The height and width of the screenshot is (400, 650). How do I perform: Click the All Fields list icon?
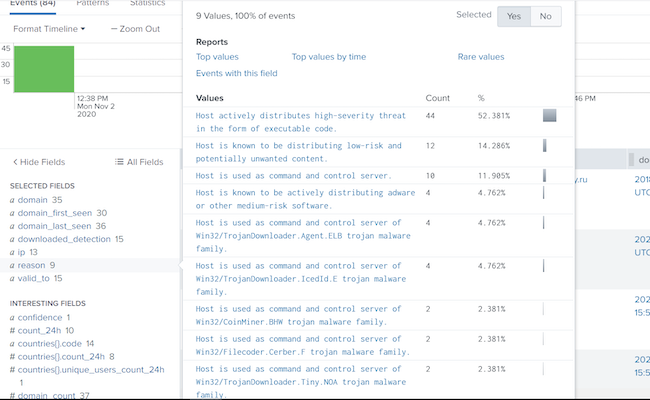118,162
